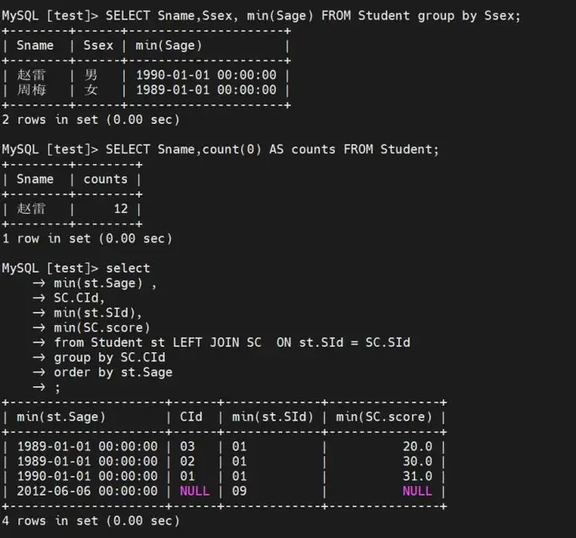Screen dimensions: 576x538
Task: Click the 'order by st.Sage' line
Action: click(113, 372)
